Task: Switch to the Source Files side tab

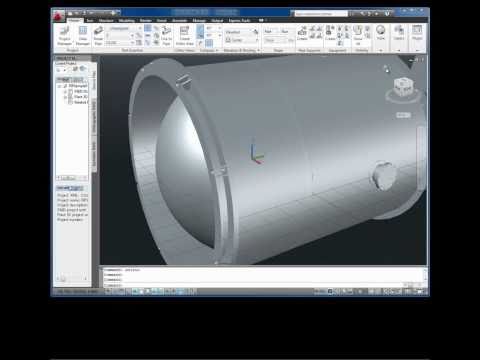Action: (x=94, y=80)
